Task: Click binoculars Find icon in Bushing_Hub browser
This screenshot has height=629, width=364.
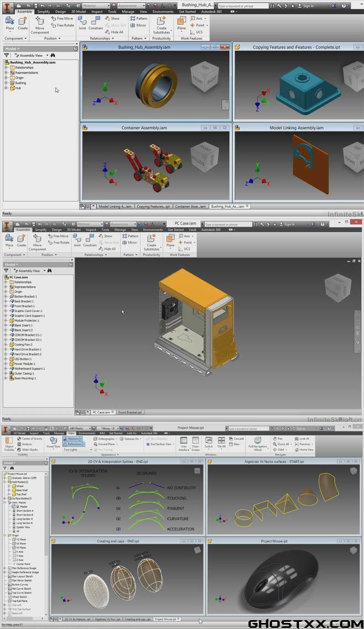Action: [53, 55]
